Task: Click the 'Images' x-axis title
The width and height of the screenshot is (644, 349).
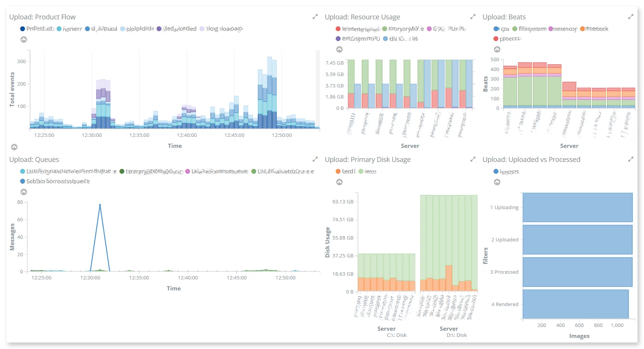Action: pos(579,336)
